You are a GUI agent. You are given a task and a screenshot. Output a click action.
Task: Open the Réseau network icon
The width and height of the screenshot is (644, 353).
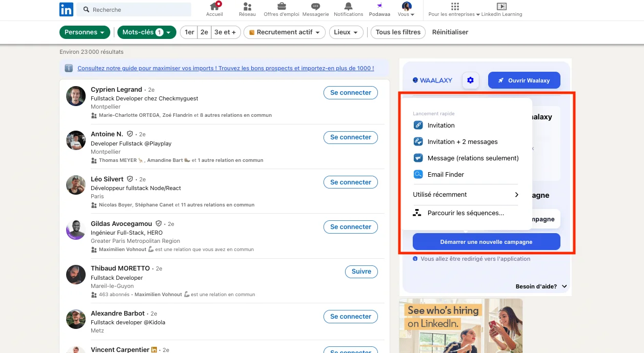[x=247, y=6]
